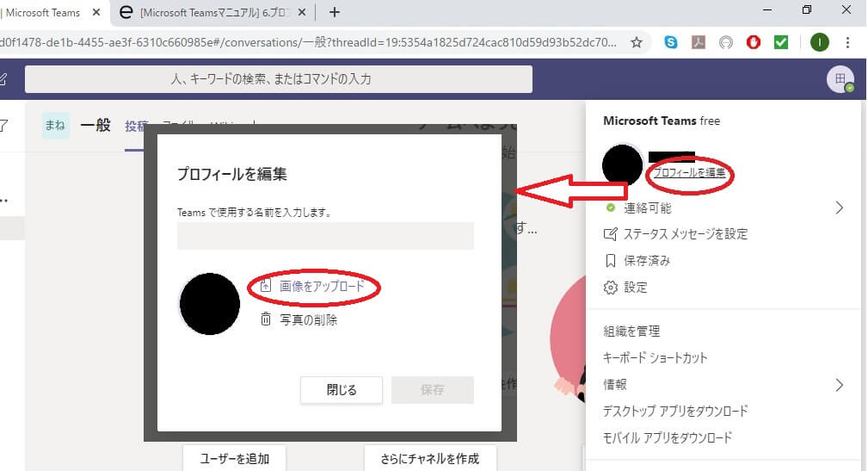The image size is (868, 471).
Task: Click the Skype extension icon
Action: coord(671,41)
